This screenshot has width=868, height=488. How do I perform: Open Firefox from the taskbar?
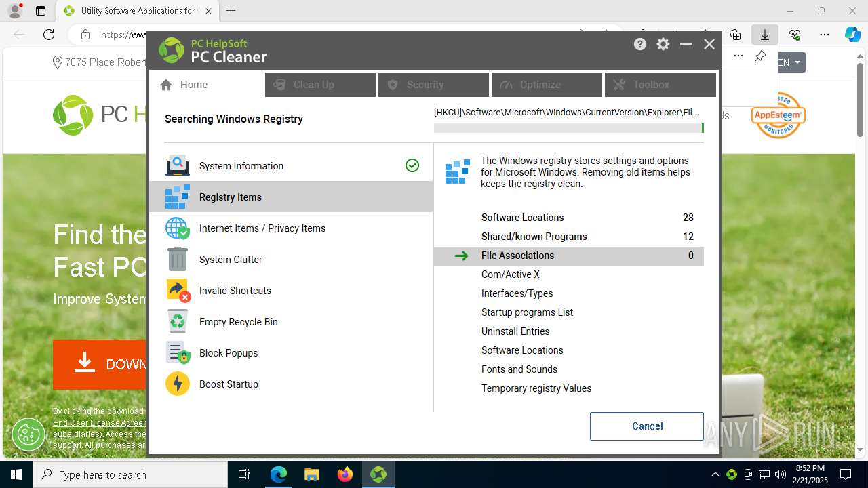(x=345, y=474)
